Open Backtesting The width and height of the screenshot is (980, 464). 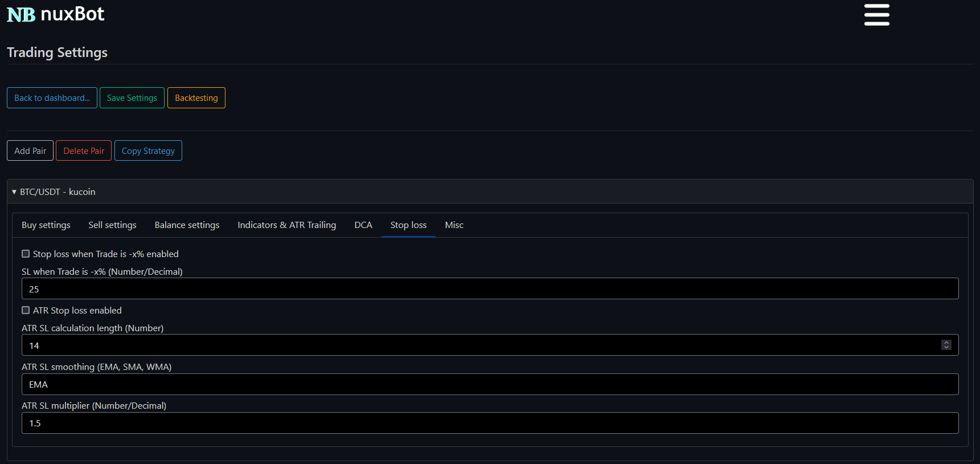[x=196, y=98]
